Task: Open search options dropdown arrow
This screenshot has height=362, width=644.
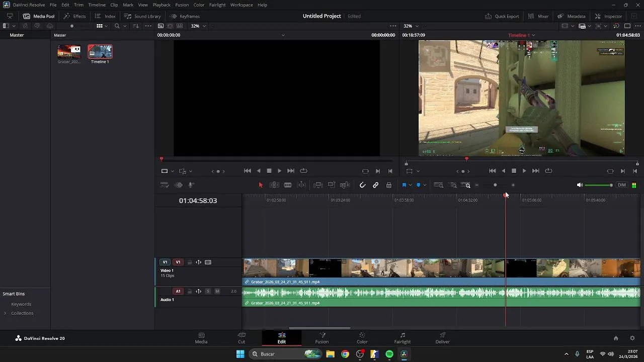Action: [x=124, y=26]
